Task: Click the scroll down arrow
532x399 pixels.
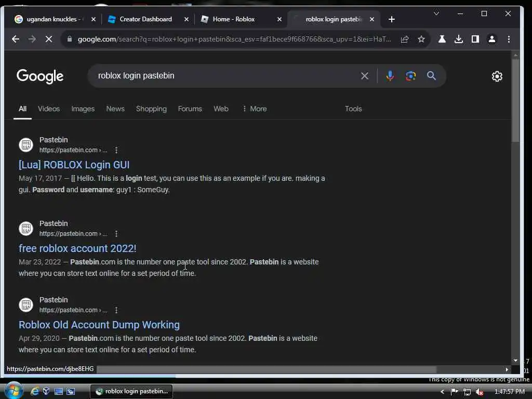Action: pyautogui.click(x=515, y=361)
